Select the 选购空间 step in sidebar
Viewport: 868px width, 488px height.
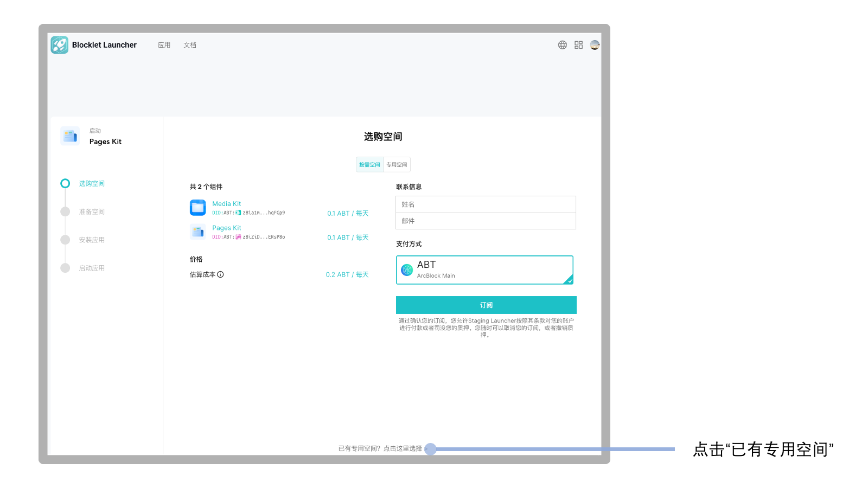pos(92,184)
